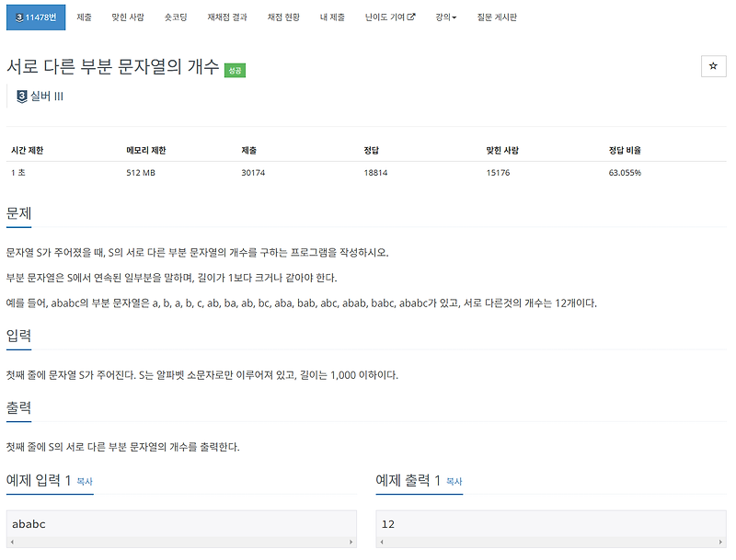Click the 메모리 제한 column header

(x=146, y=151)
